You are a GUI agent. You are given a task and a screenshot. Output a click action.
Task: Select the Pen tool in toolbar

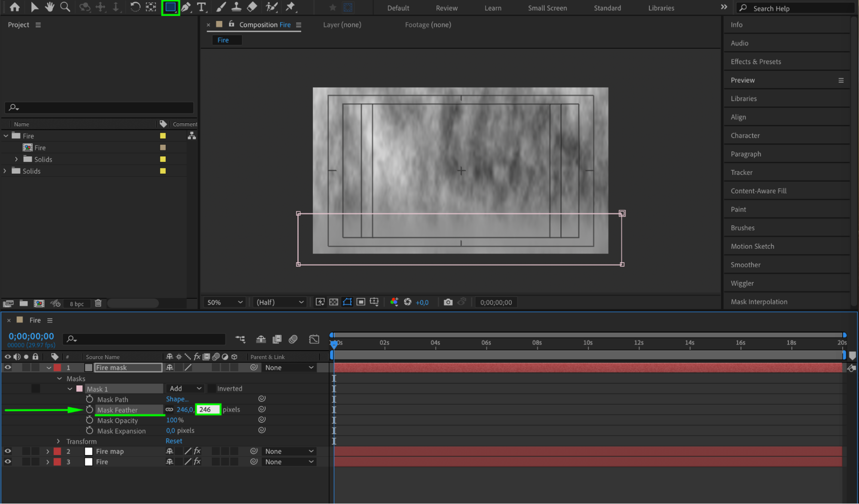(186, 7)
